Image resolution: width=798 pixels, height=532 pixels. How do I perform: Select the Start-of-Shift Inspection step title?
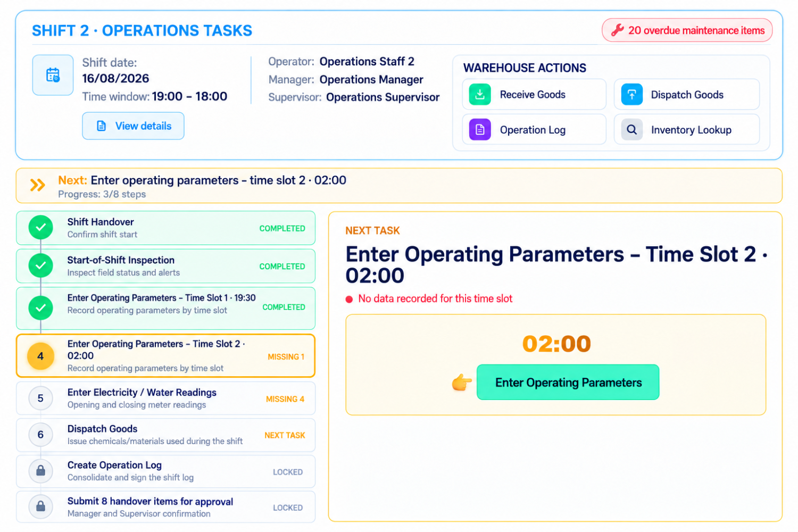click(121, 260)
